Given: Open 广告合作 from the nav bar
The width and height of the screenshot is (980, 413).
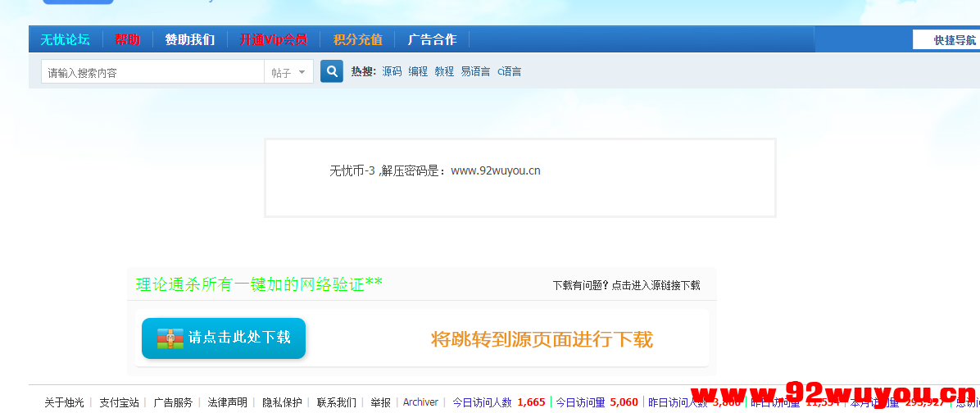Looking at the screenshot, I should (x=432, y=39).
